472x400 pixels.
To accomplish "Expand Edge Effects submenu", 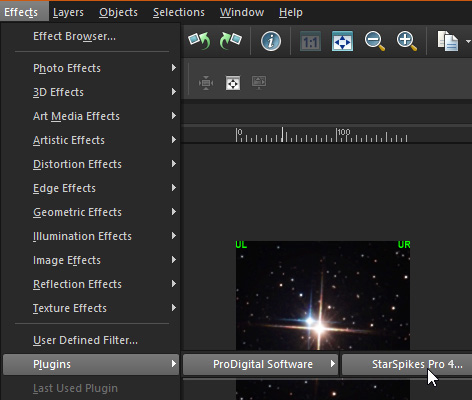I will [91, 188].
